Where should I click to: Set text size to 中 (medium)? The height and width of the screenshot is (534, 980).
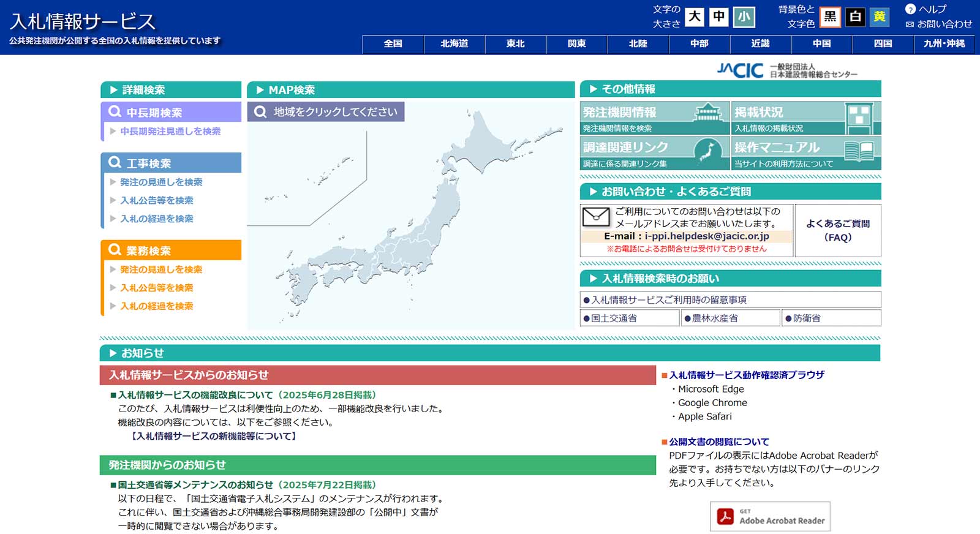tap(719, 17)
